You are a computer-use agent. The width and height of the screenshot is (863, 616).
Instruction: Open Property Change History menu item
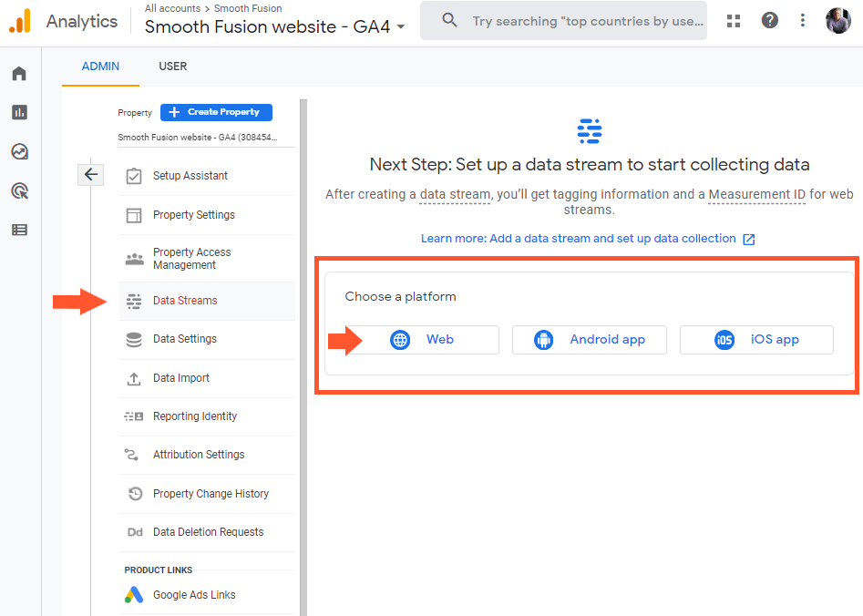207,494
